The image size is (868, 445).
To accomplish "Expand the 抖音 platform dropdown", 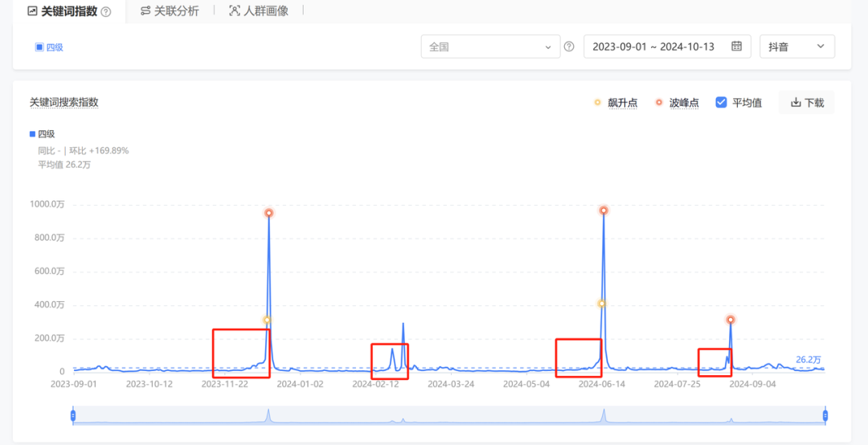I will point(796,47).
